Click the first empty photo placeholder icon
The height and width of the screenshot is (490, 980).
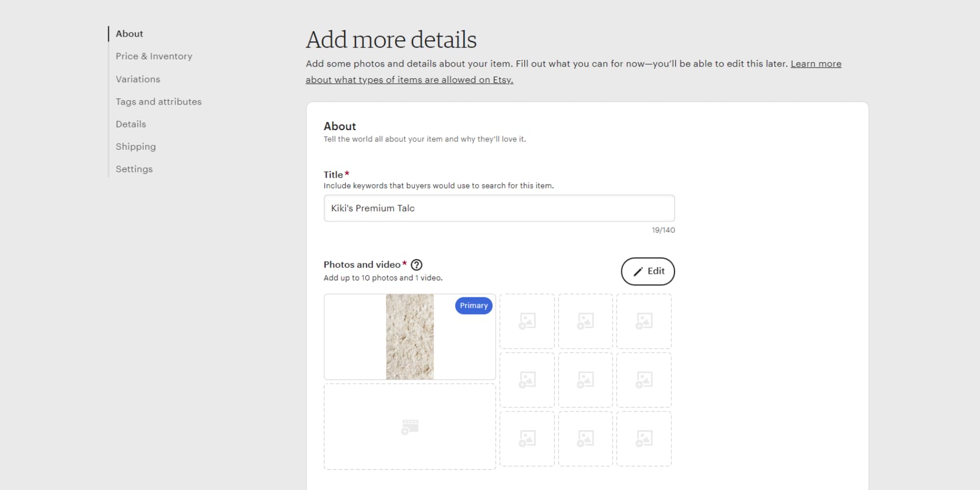[x=526, y=321]
